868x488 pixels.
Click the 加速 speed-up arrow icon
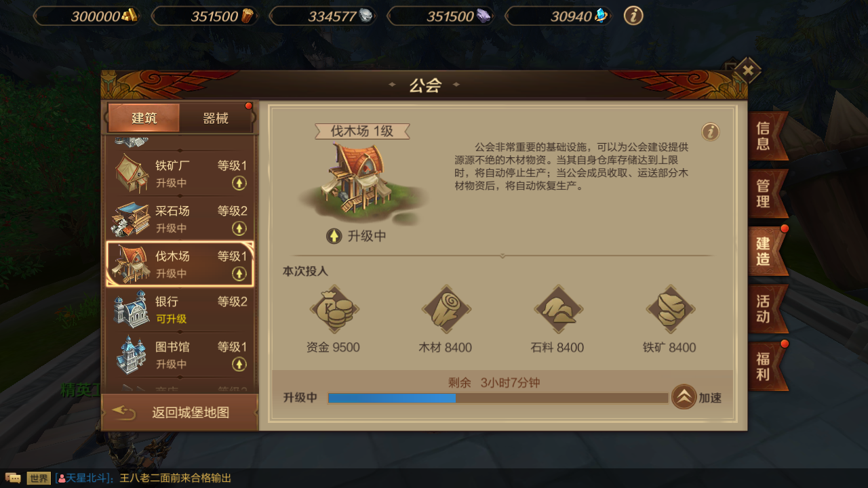click(x=684, y=397)
